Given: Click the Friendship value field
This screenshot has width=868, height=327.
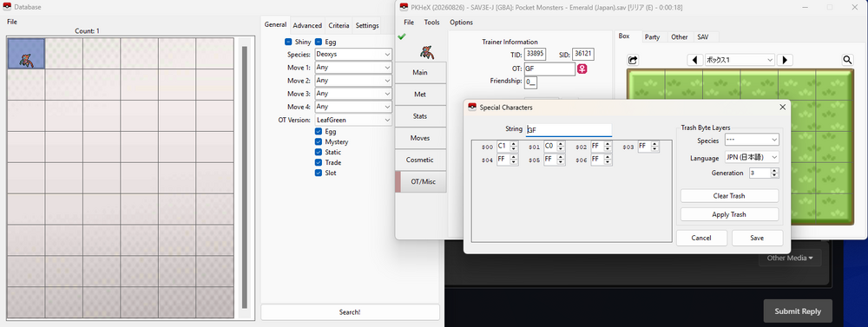Looking at the screenshot, I should click(x=531, y=82).
